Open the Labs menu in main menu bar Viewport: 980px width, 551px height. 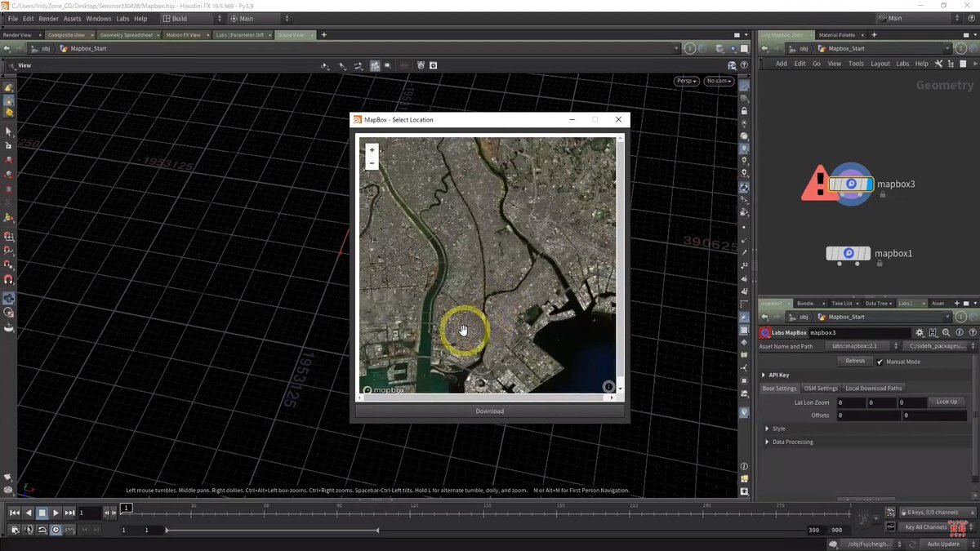(122, 18)
